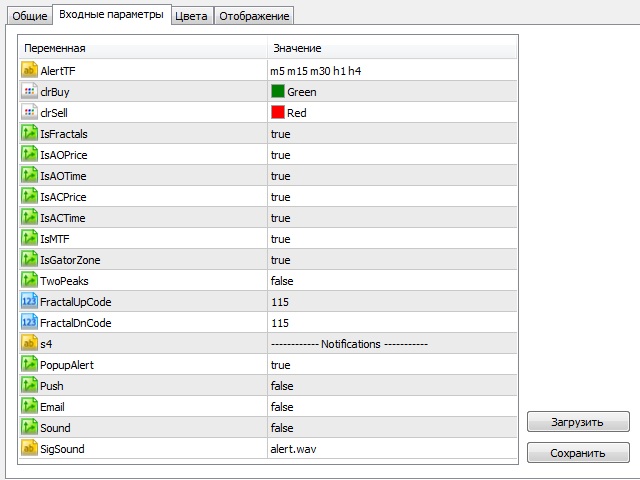Select the AlertTF variable name
Screen dimensions: 640x480
coord(58,71)
